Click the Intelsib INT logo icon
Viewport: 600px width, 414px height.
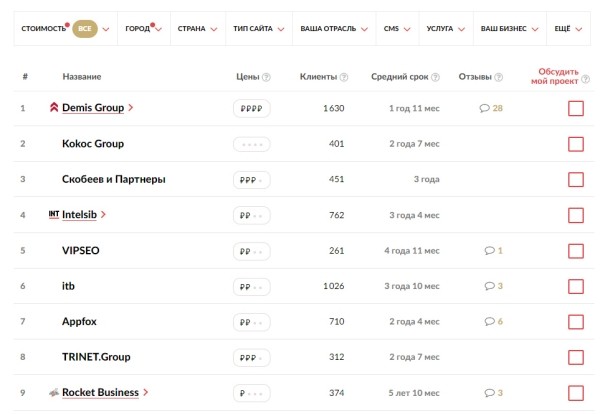point(54,214)
